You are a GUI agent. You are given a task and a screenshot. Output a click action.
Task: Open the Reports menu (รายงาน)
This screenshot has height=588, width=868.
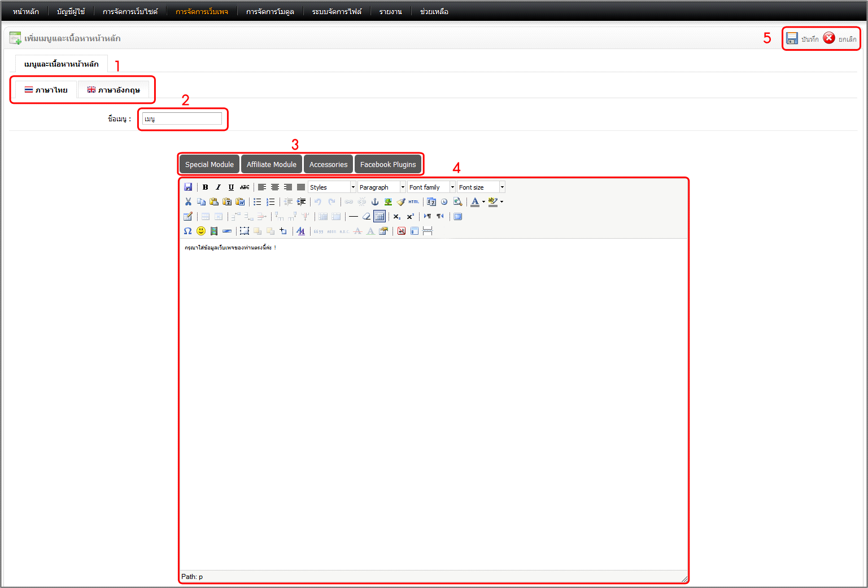coord(390,11)
